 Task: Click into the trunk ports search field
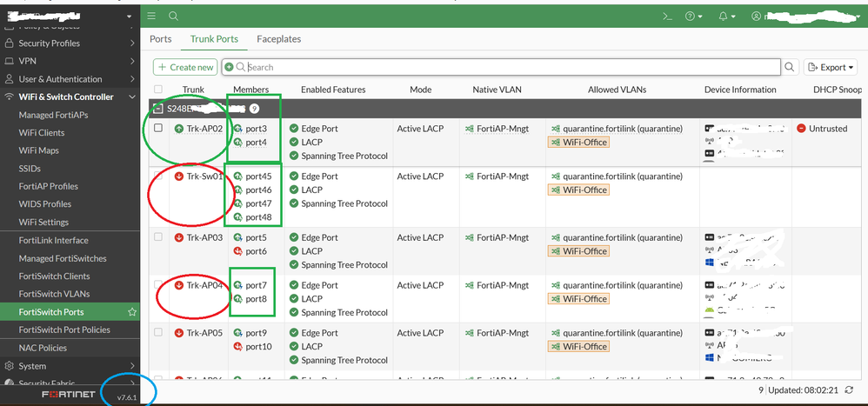click(511, 67)
